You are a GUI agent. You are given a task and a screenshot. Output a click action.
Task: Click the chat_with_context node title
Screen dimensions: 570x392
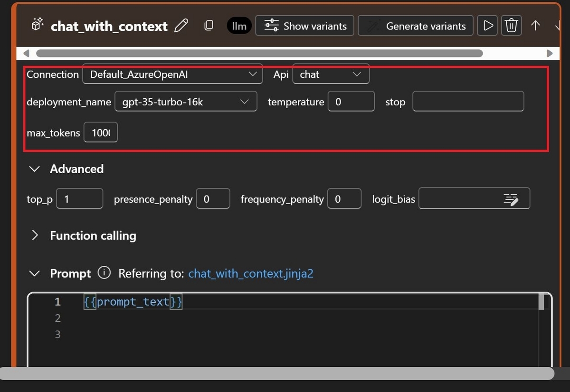coord(109,26)
